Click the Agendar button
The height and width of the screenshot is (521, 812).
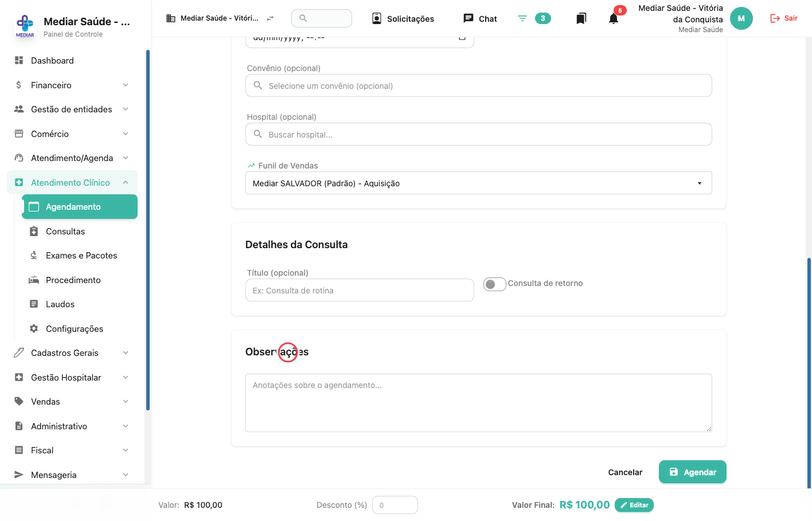coord(692,472)
